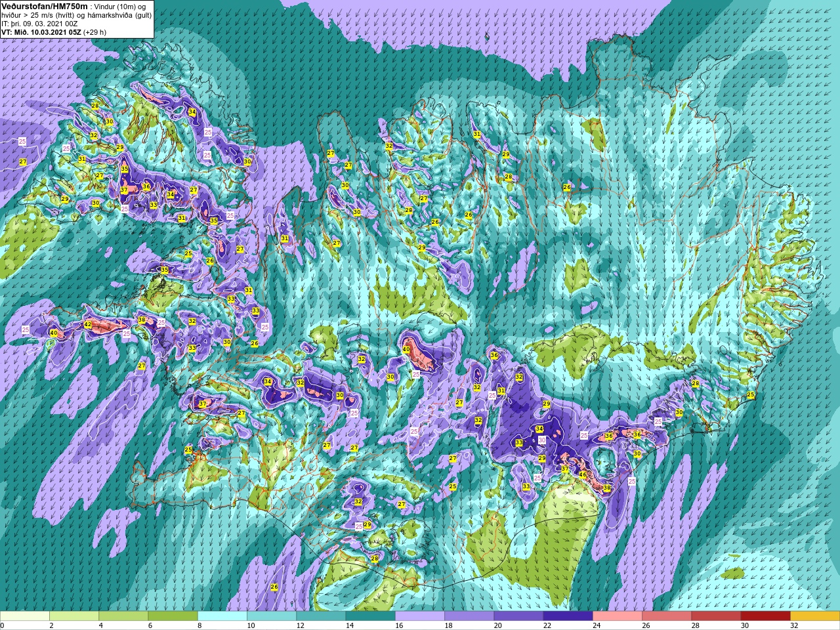Screen dimensions: 840x630
Task: Click the color scale tick label 8
Action: 198,625
